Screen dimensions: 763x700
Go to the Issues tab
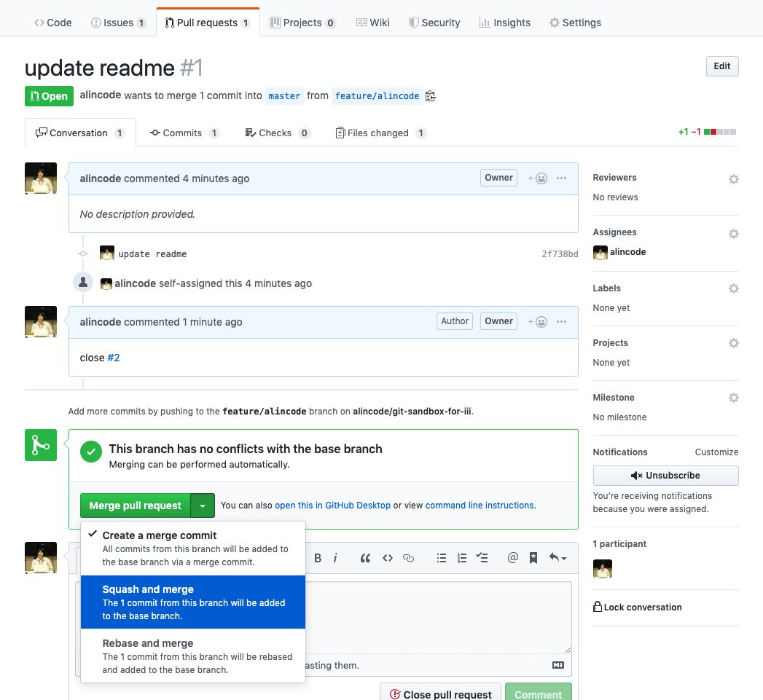(x=118, y=23)
